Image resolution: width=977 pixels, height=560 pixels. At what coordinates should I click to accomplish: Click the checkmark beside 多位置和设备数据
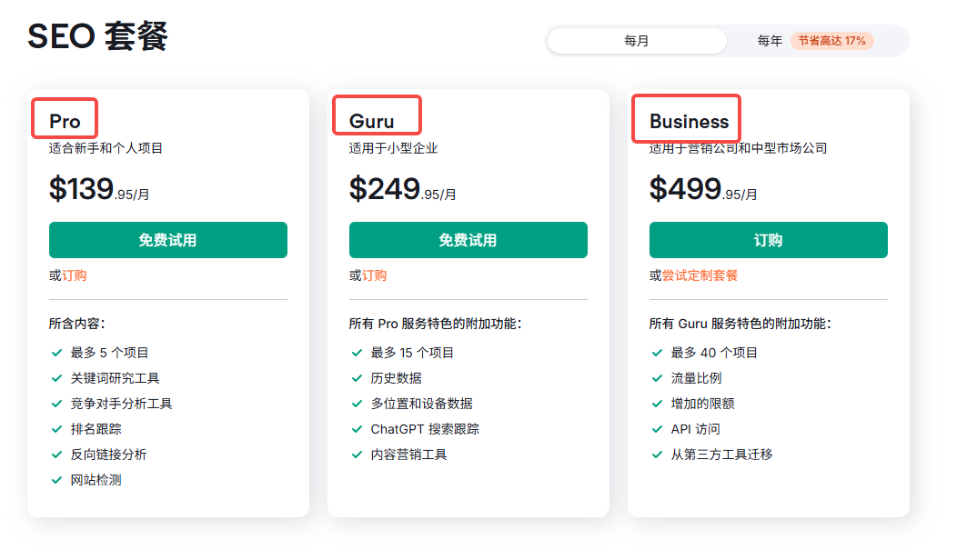point(356,403)
